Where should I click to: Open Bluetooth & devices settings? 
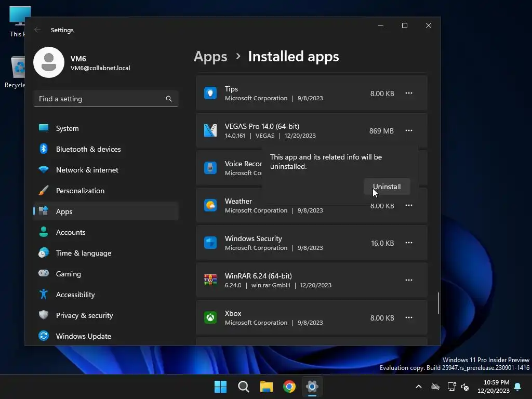[106, 149]
